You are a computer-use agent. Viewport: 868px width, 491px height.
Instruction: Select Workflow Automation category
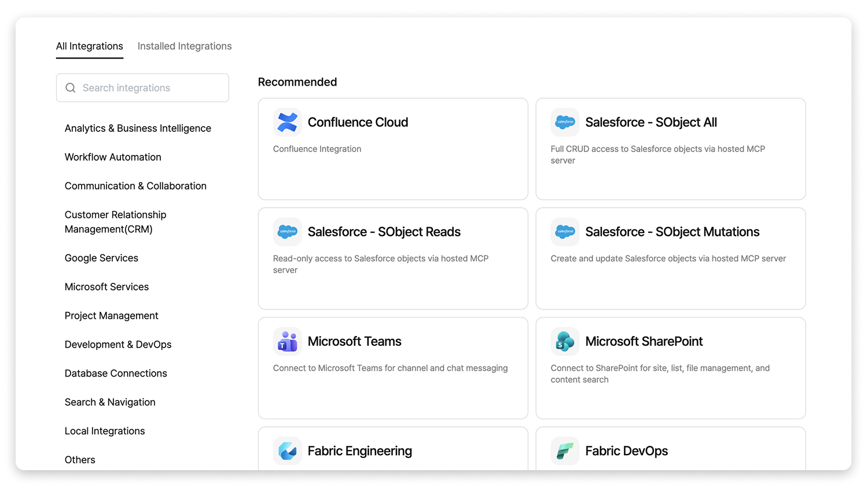[113, 157]
